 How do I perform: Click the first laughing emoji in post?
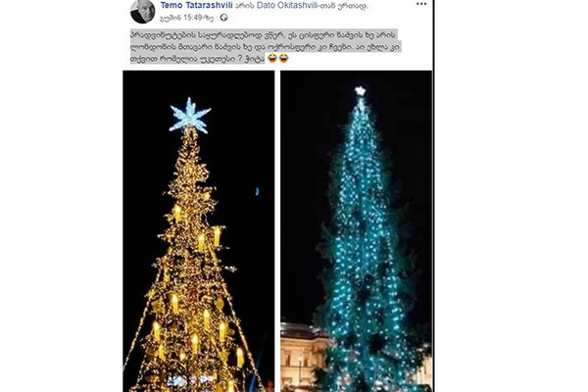tap(272, 59)
